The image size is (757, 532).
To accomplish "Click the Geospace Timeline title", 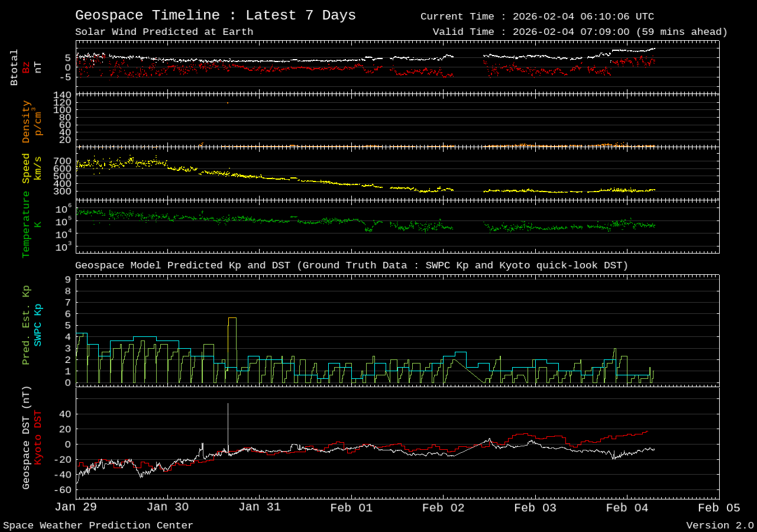I will pyautogui.click(x=215, y=15).
